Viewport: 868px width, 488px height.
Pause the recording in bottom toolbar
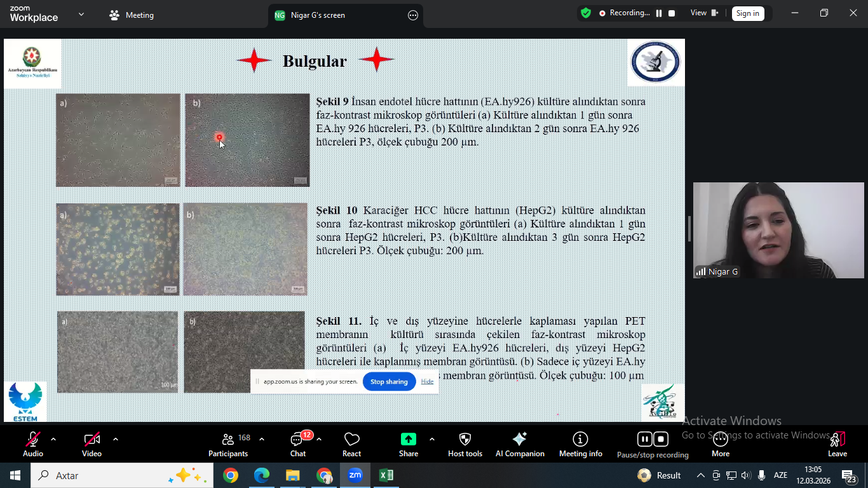pos(644,439)
